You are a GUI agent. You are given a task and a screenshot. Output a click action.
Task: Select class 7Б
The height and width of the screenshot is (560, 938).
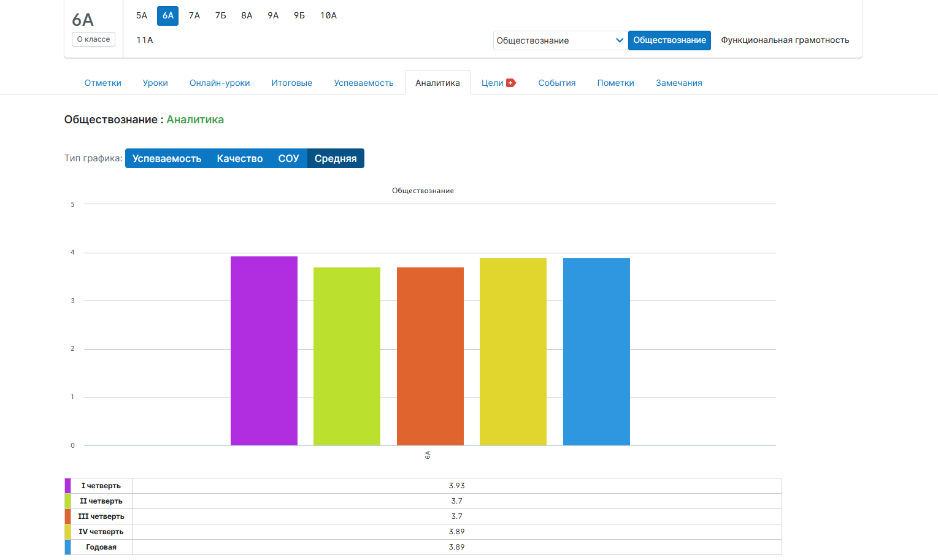[x=221, y=15]
